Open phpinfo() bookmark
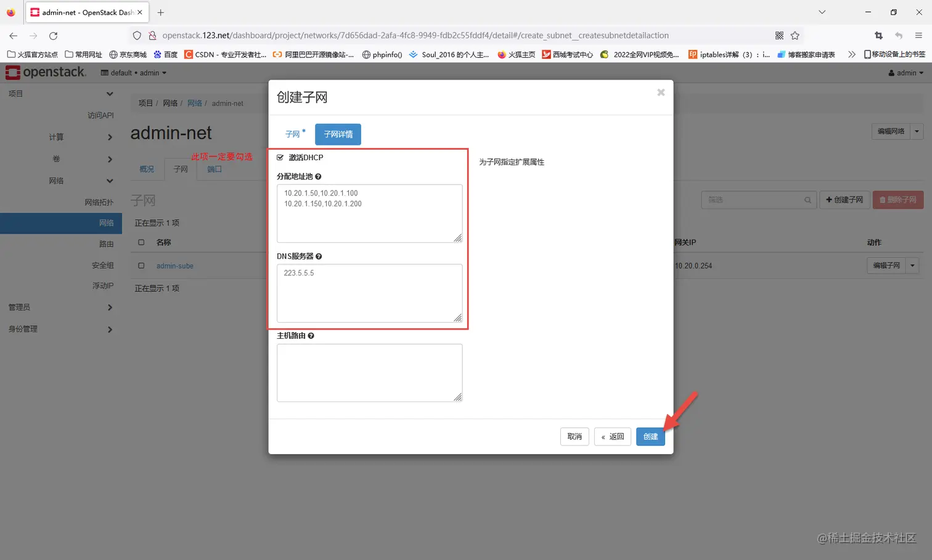Viewport: 932px width, 560px height. [382, 54]
